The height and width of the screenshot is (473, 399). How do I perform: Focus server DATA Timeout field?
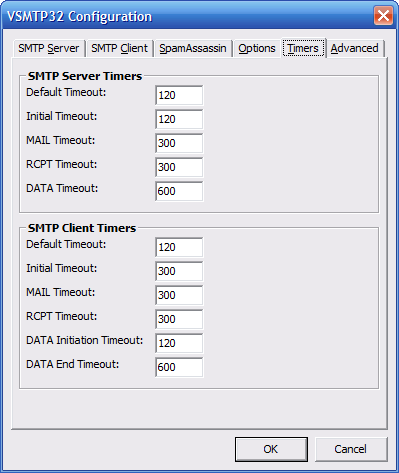point(179,191)
